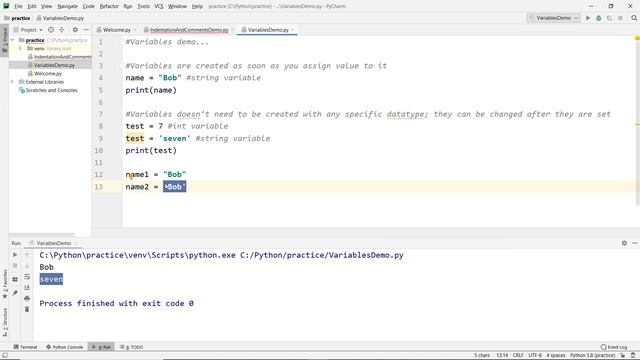Open the File menu
This screenshot has height=360, width=640.
tap(18, 6)
